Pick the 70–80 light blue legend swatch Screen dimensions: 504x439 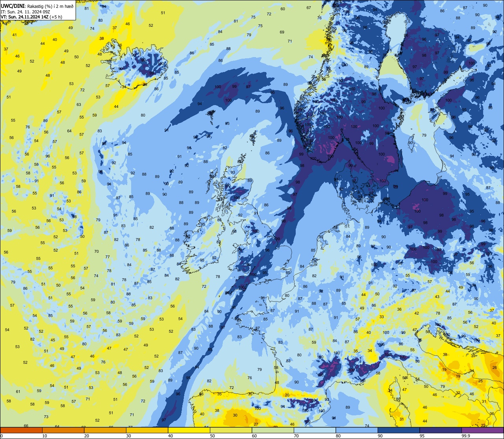point(315,430)
